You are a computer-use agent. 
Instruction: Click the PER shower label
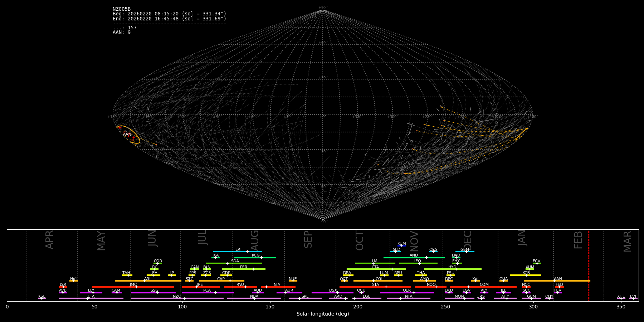click(244, 267)
